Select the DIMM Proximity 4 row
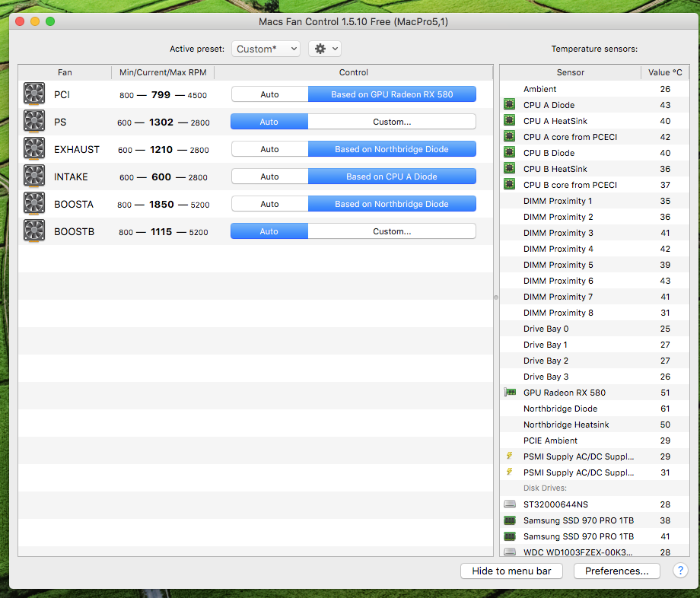 [x=594, y=249]
